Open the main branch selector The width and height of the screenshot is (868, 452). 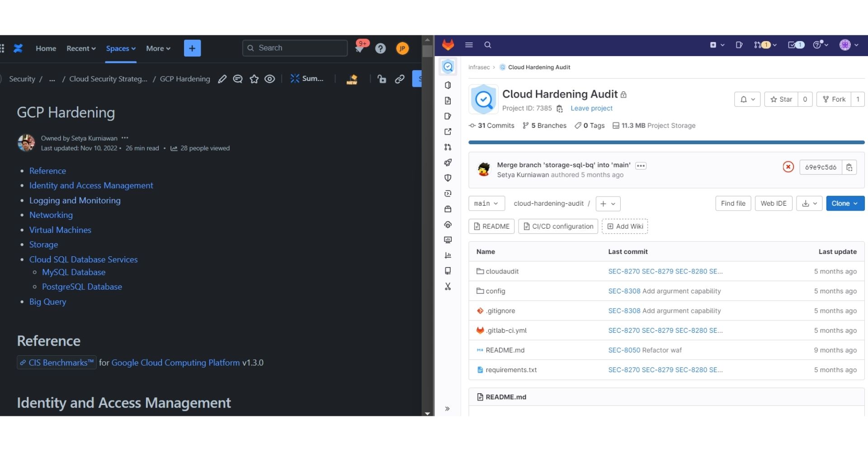486,204
